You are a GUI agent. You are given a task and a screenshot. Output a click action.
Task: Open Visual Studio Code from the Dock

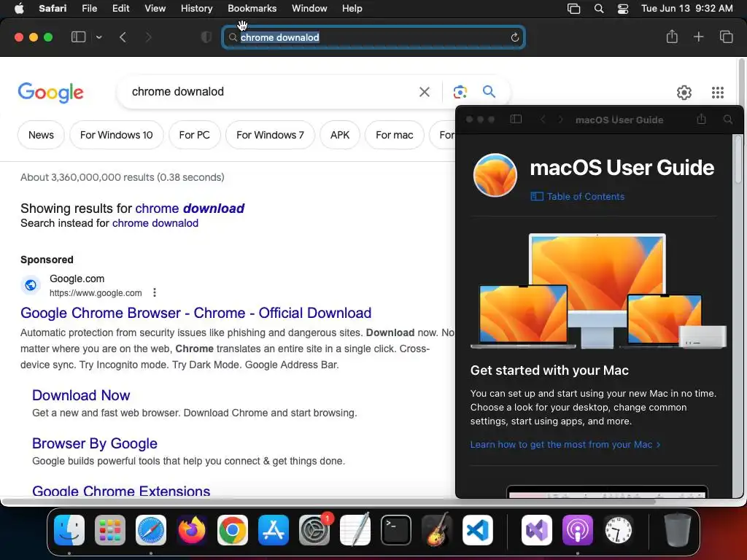point(477,530)
